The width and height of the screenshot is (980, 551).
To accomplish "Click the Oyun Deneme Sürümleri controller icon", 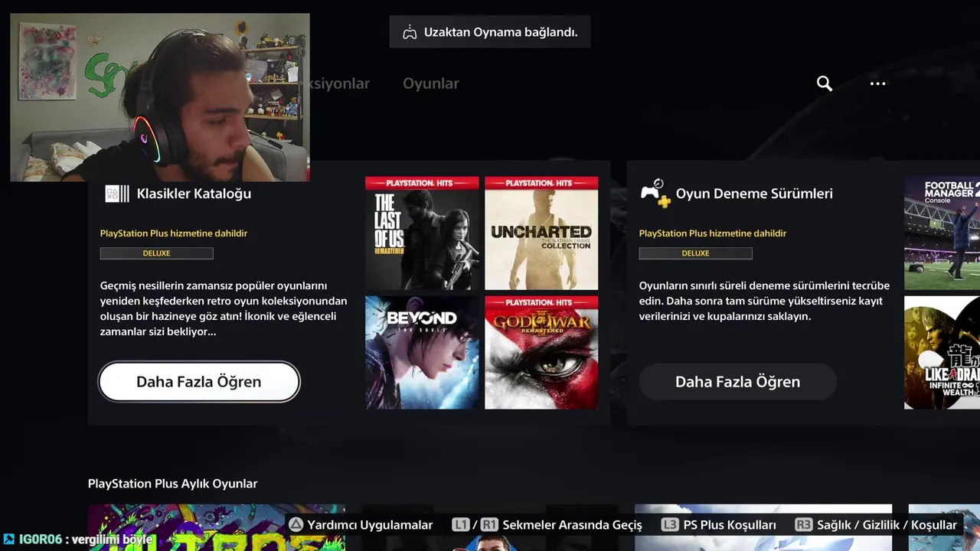I will coord(655,194).
